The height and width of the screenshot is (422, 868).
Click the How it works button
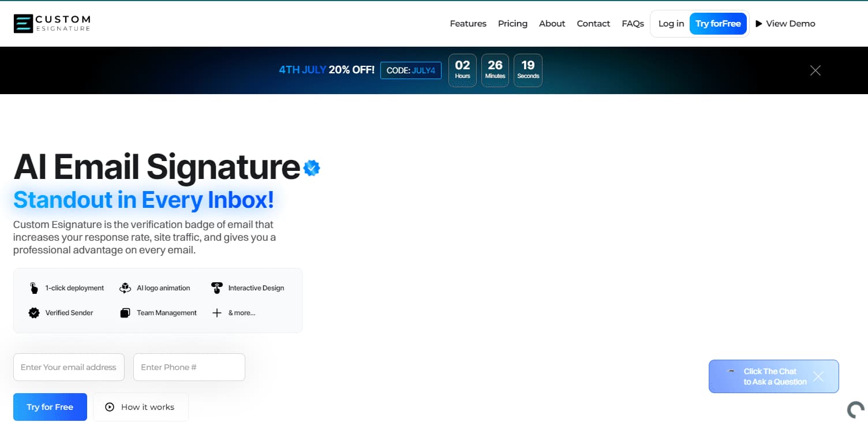pyautogui.click(x=141, y=407)
